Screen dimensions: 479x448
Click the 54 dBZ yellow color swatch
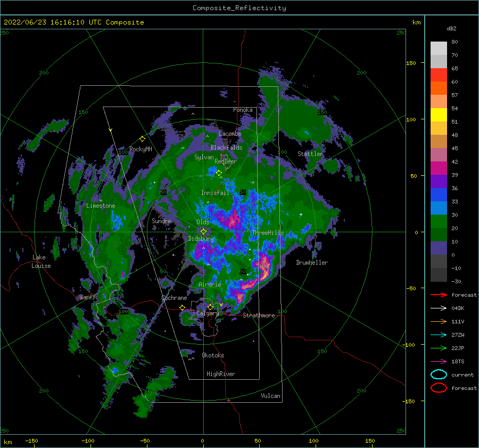pyautogui.click(x=439, y=115)
